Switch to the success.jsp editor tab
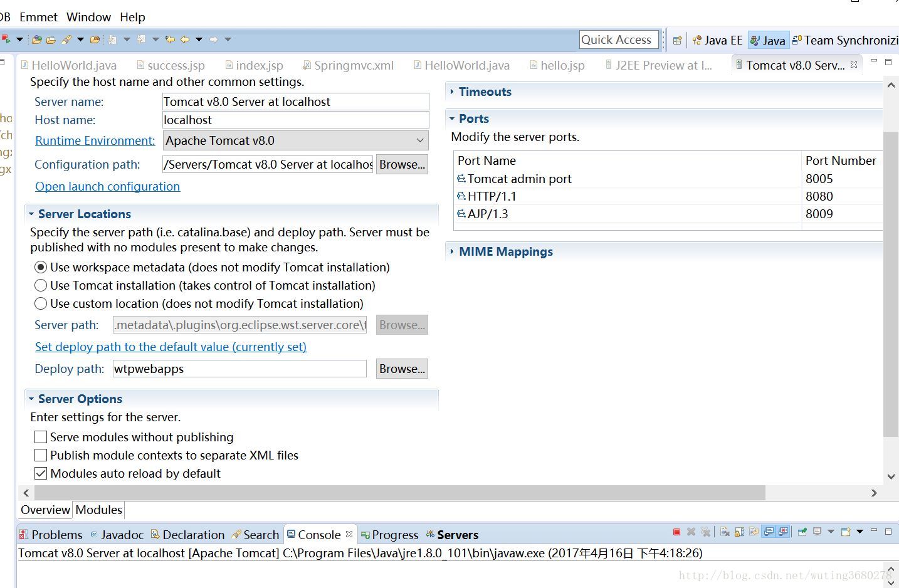Screen dimensions: 899x588 (x=171, y=65)
